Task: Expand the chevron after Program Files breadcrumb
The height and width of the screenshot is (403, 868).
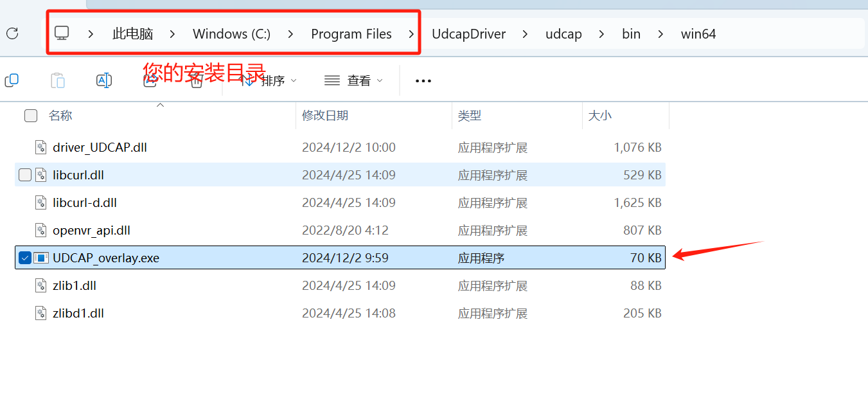Action: 411,34
